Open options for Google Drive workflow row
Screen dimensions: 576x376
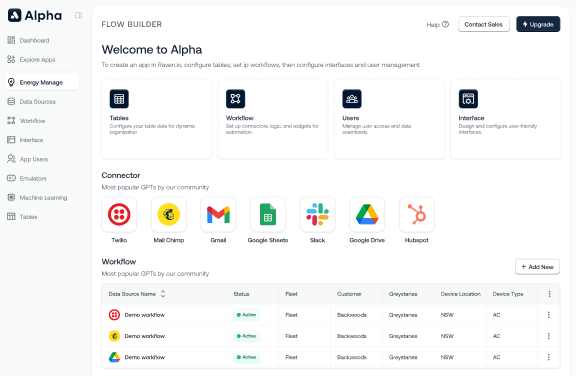pyautogui.click(x=548, y=357)
